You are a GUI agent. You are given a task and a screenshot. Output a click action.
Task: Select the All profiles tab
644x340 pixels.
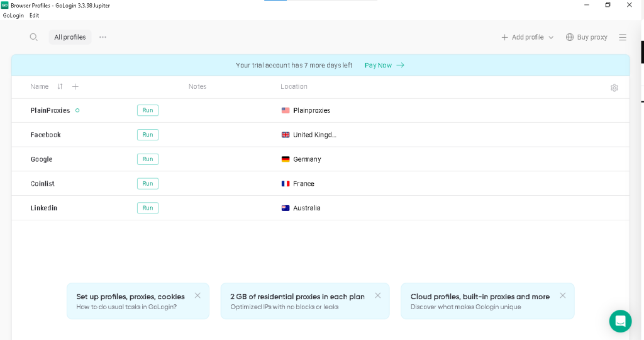[x=70, y=37]
